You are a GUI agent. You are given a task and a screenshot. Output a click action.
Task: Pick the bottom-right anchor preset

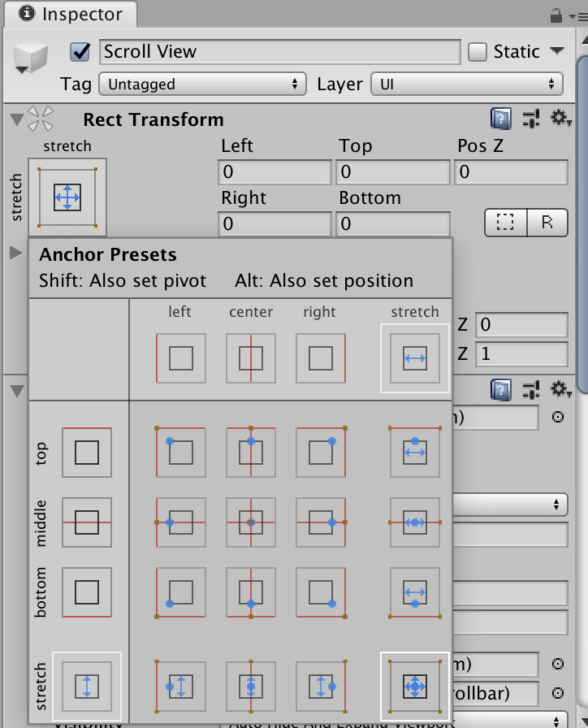click(321, 592)
